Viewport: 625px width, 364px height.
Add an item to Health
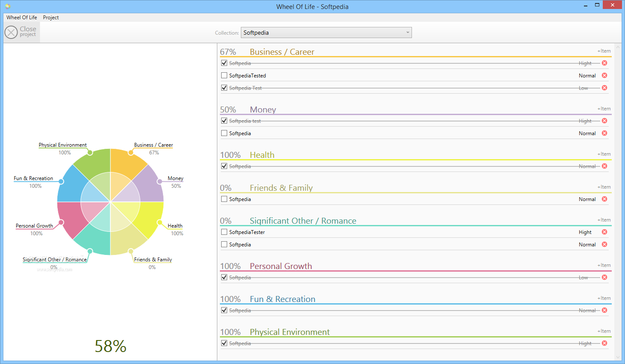tap(604, 154)
